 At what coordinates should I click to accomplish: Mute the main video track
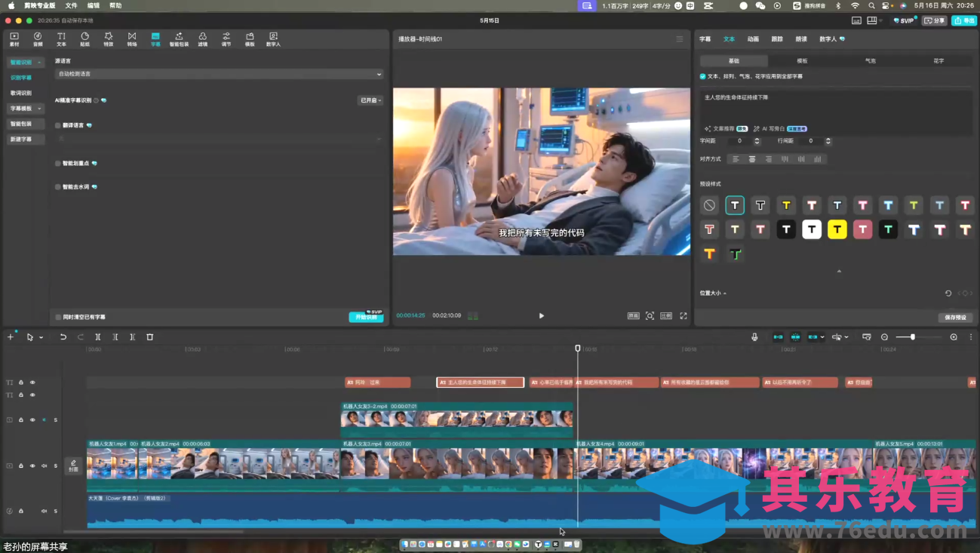tap(44, 466)
